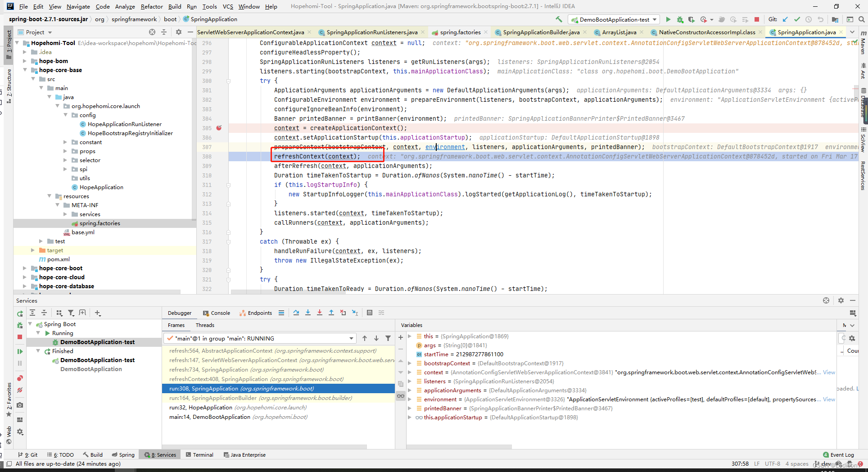Viewport: 868px width, 472px height.
Task: Click the Build Project hammer icon
Action: 559,19
